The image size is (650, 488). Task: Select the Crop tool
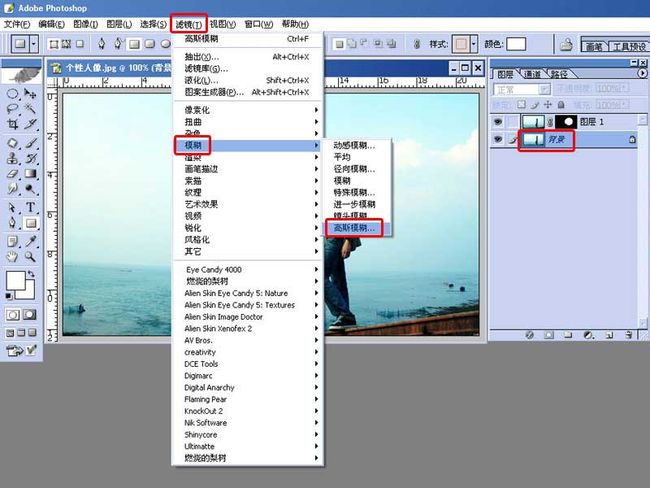(x=12, y=124)
